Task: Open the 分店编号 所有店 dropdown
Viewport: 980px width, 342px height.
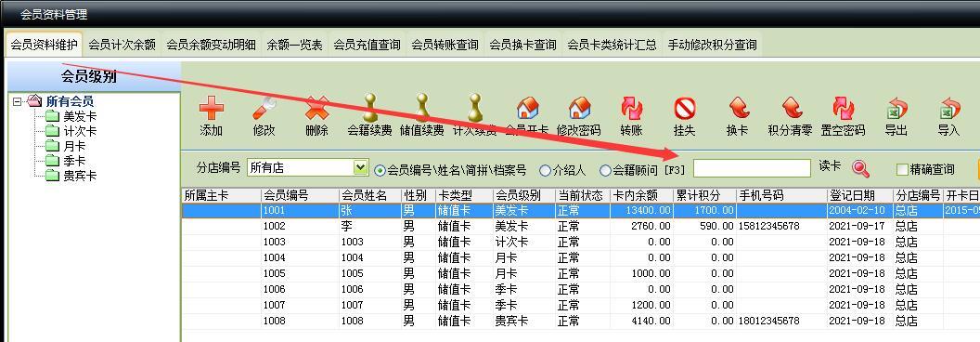Action: pos(360,167)
